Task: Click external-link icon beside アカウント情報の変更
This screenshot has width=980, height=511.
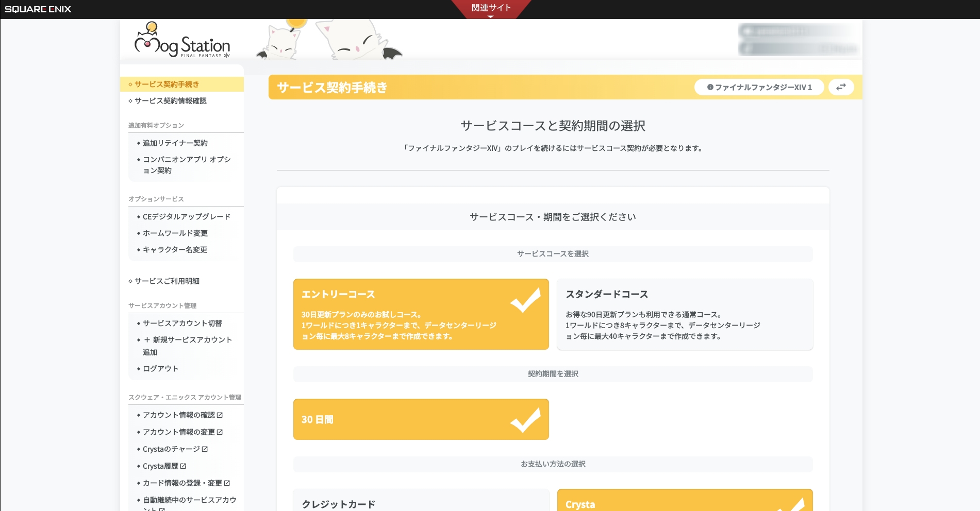Action: 220,432
